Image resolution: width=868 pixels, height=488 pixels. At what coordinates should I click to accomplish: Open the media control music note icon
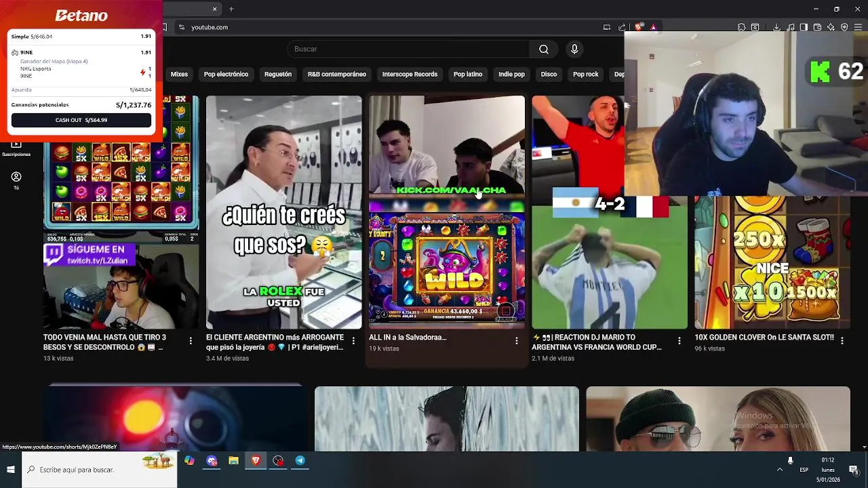[791, 27]
